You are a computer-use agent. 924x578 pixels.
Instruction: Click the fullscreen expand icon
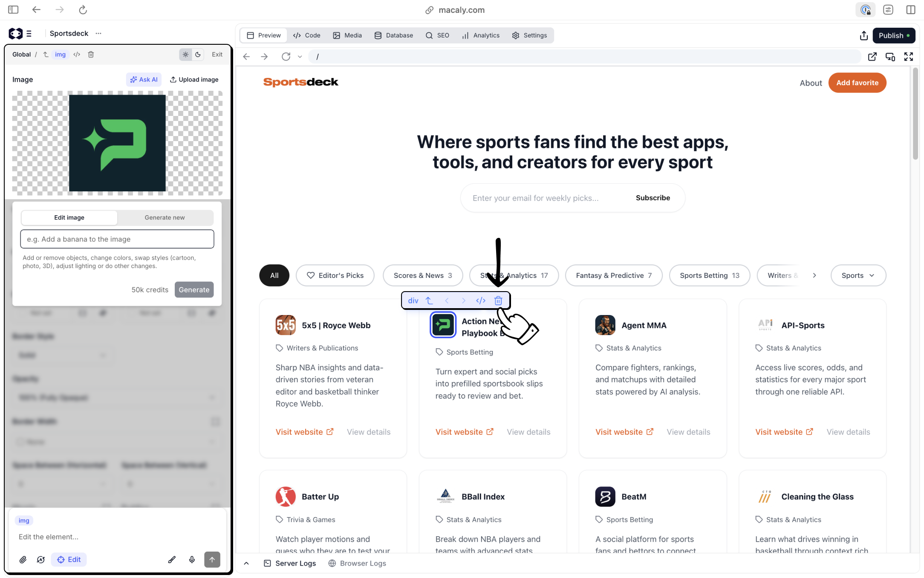point(908,57)
